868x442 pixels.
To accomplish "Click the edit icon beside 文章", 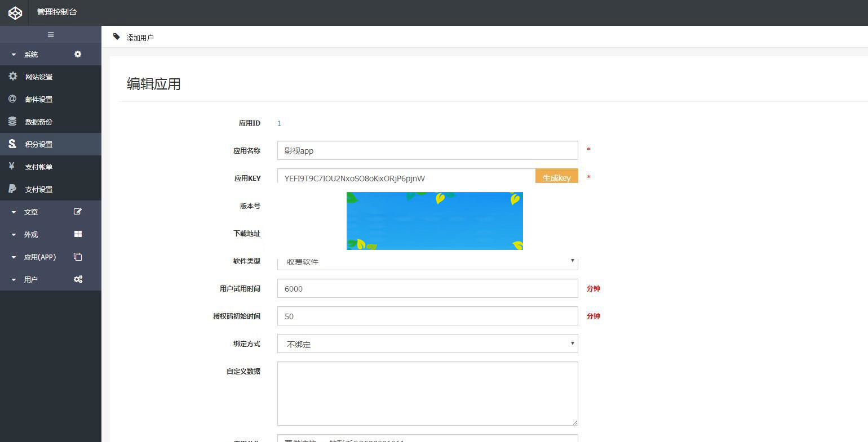I will [x=78, y=212].
